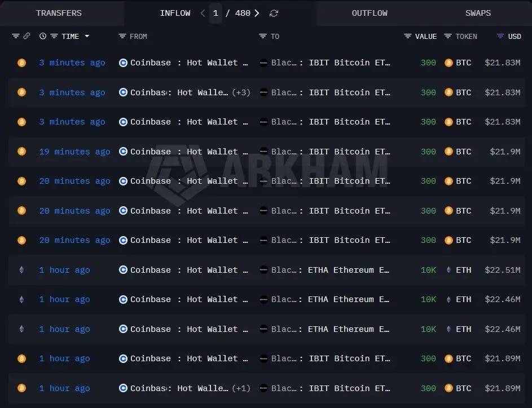Go to the previous inflow page

(x=203, y=13)
